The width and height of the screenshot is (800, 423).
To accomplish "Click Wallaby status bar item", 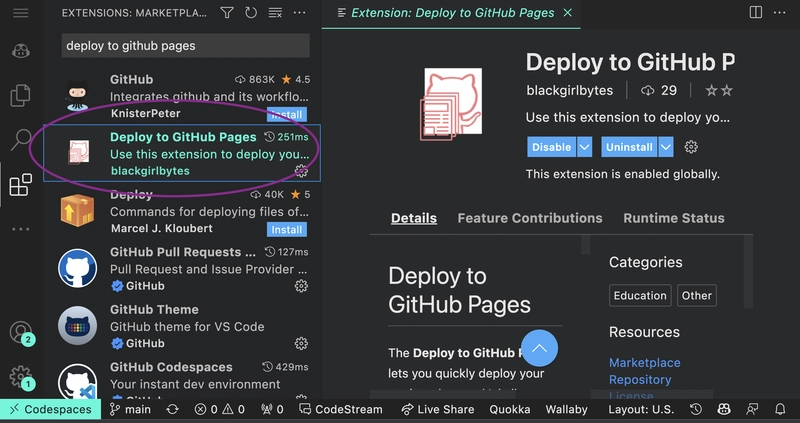I will pos(566,409).
